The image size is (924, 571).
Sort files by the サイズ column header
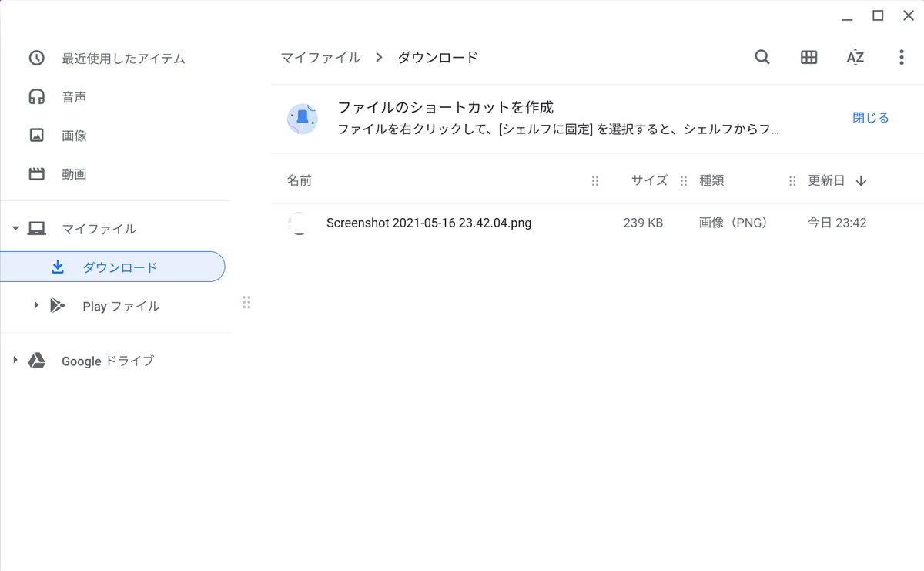(x=648, y=180)
